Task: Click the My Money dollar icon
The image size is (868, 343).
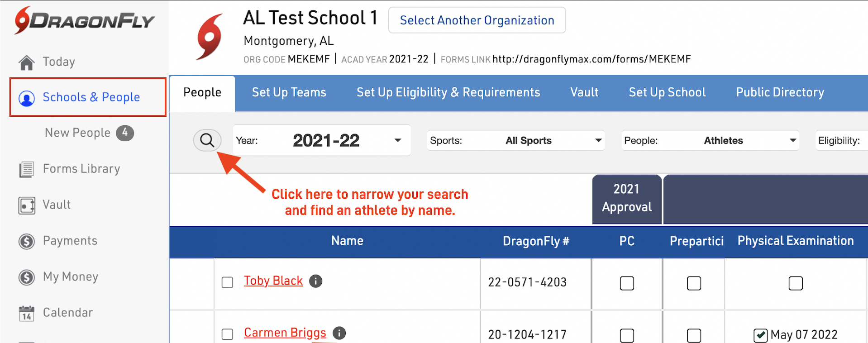Action: tap(27, 277)
